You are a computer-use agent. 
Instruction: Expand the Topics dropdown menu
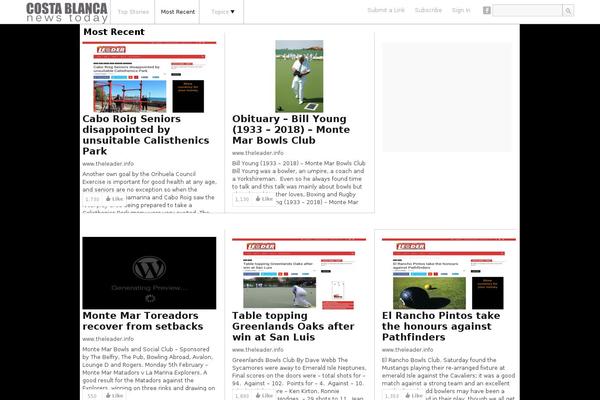(x=222, y=12)
